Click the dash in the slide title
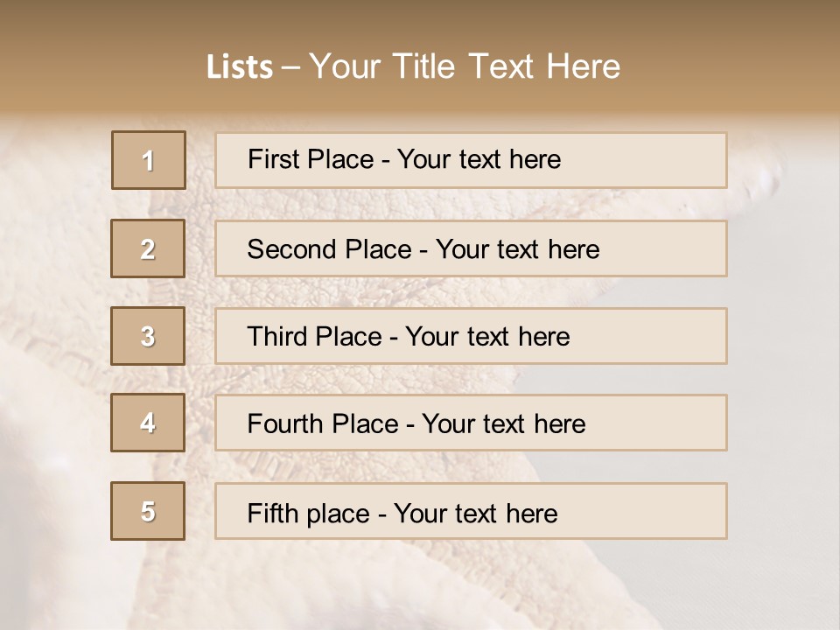 pyautogui.click(x=290, y=67)
